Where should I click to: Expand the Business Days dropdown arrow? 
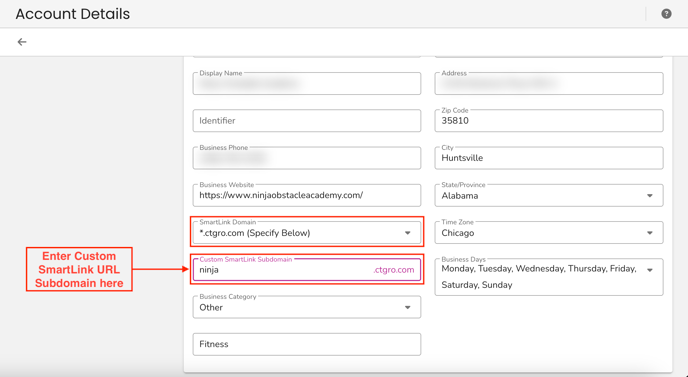click(x=650, y=270)
